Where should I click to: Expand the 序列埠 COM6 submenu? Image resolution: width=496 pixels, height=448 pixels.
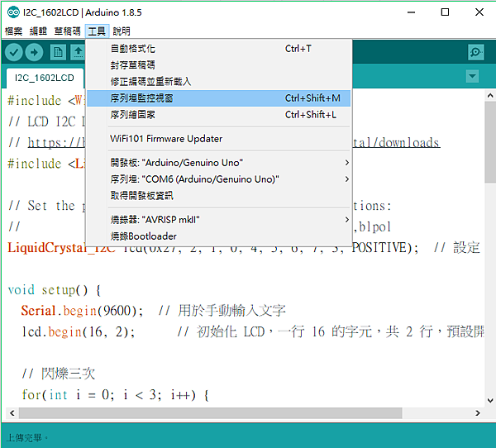coord(218,179)
